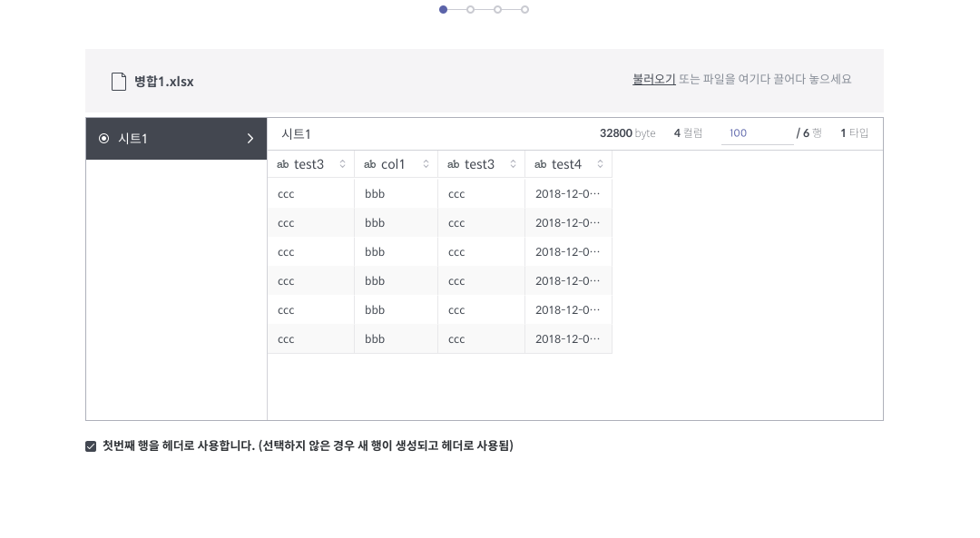The width and height of the screenshot is (980, 538).
Task: Toggle the first-row-as-header checkbox
Action: (91, 446)
